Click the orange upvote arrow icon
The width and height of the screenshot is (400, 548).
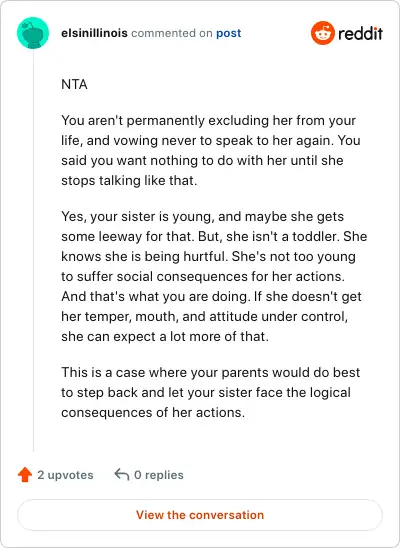coord(25,475)
